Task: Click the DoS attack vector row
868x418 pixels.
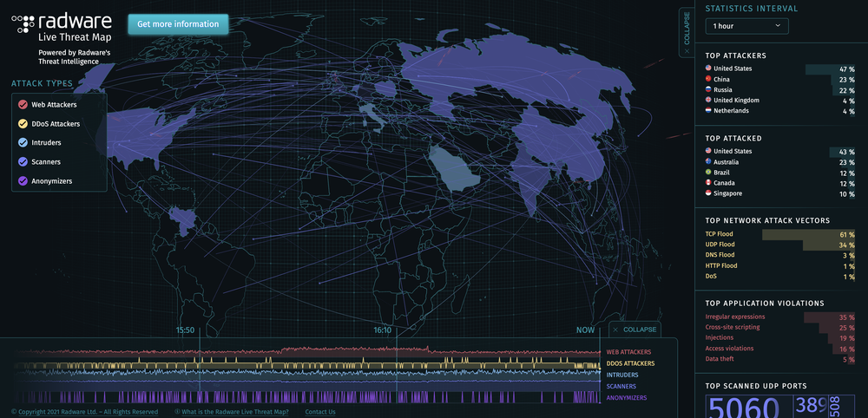Action: click(780, 276)
